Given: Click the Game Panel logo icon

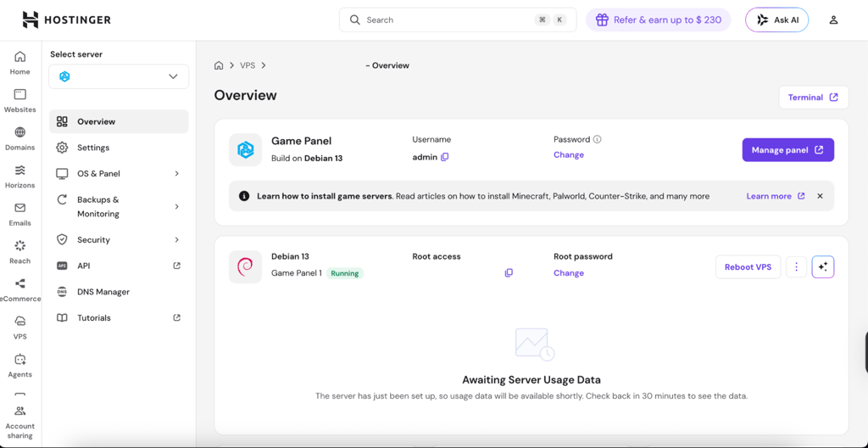Looking at the screenshot, I should [245, 149].
